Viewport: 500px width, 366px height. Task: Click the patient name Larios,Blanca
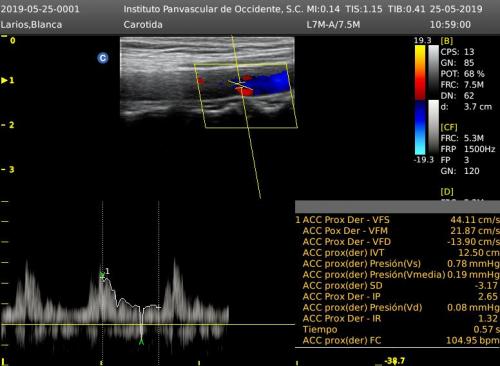coord(31,25)
